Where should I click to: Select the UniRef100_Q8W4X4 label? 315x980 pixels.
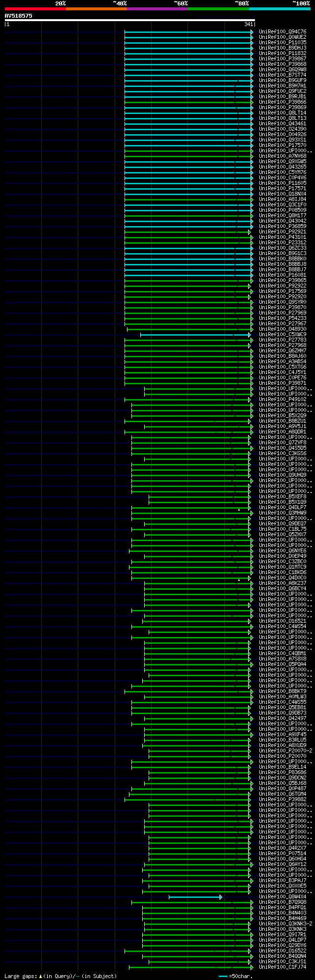(283, 897)
